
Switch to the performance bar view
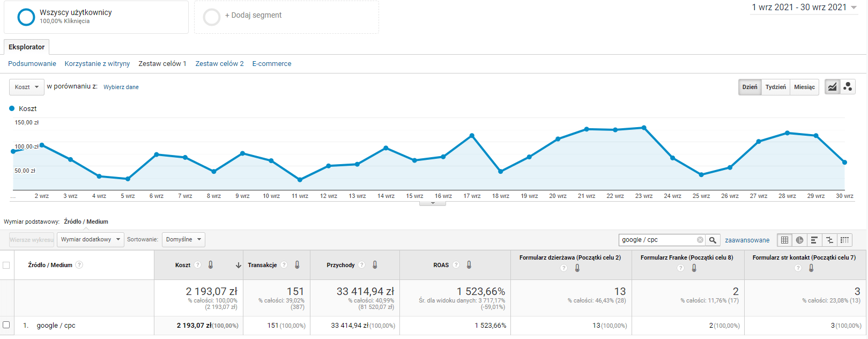(x=814, y=240)
